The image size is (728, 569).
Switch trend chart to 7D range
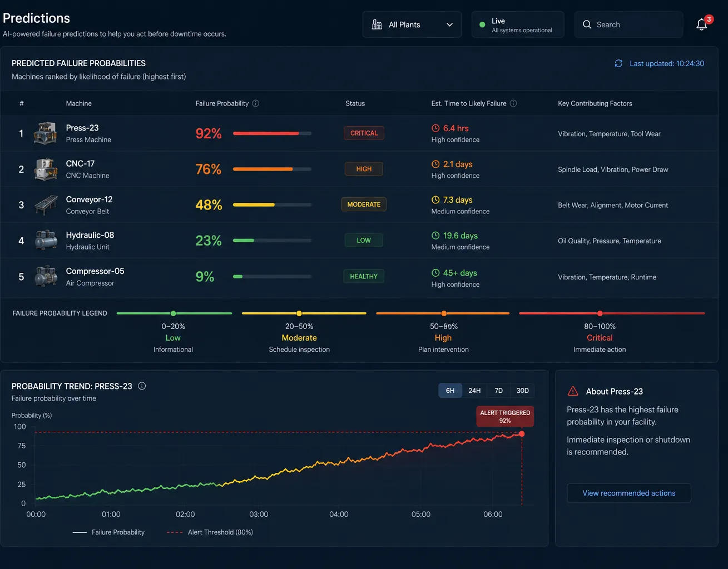[x=498, y=391]
